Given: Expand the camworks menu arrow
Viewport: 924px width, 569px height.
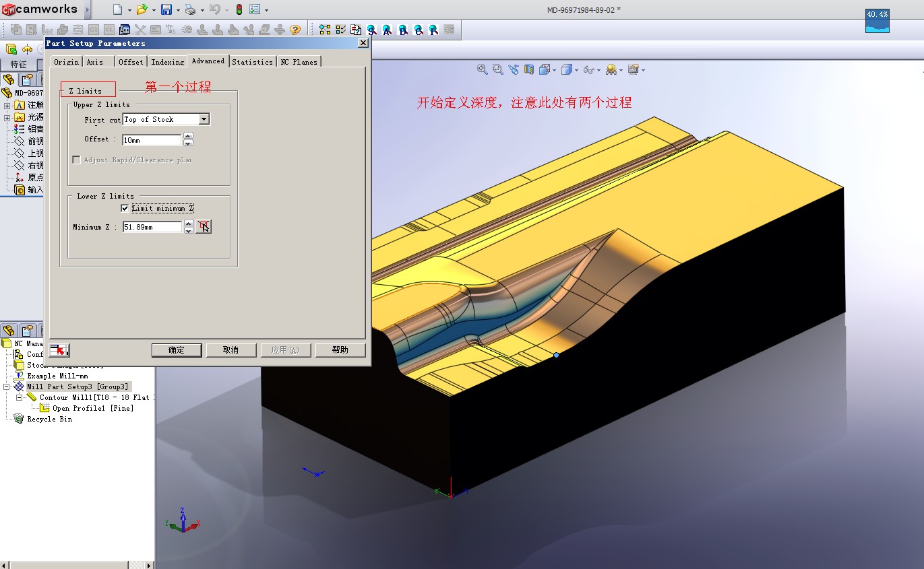Looking at the screenshot, I should (88, 9).
